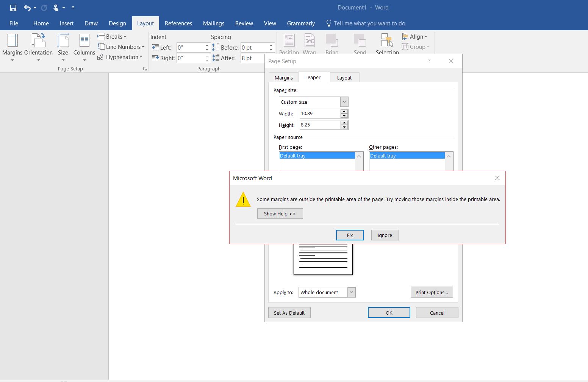Select Default tray in Other pages list
588x382 pixels.
[x=407, y=156]
